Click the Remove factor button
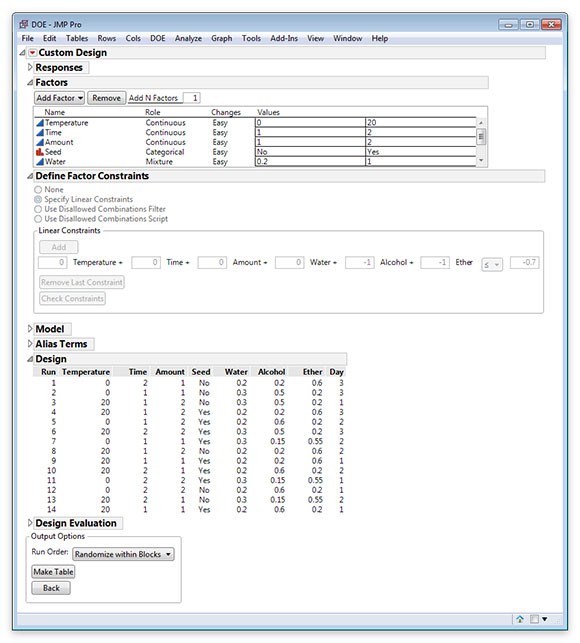 click(107, 98)
